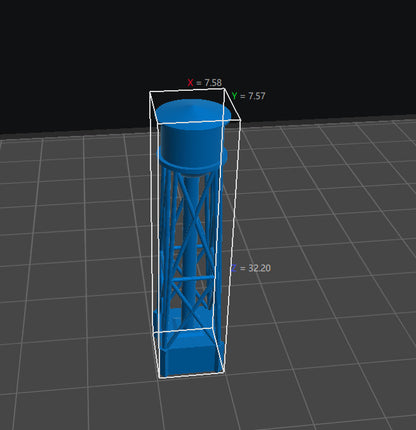Click the red X axis letter
The height and width of the screenshot is (430, 416).
190,83
